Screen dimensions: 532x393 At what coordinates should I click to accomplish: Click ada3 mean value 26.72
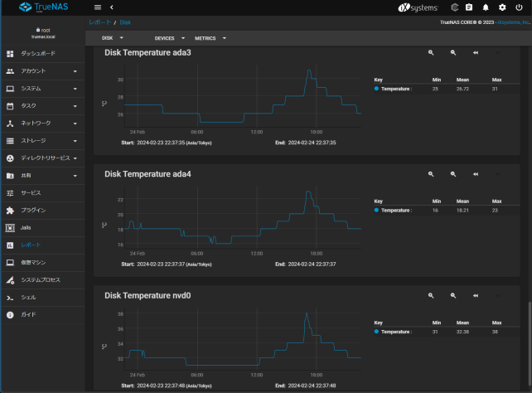click(x=462, y=89)
